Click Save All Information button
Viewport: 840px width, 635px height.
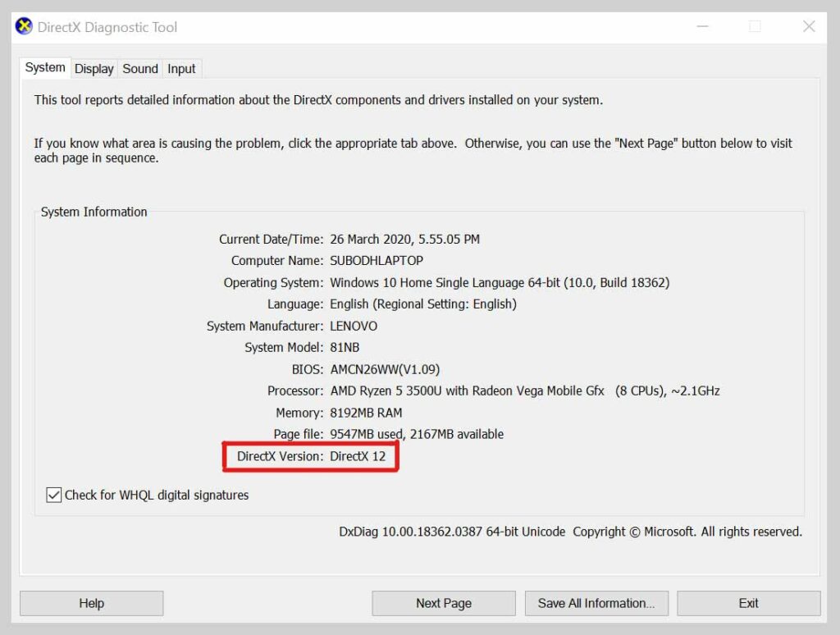click(x=596, y=603)
